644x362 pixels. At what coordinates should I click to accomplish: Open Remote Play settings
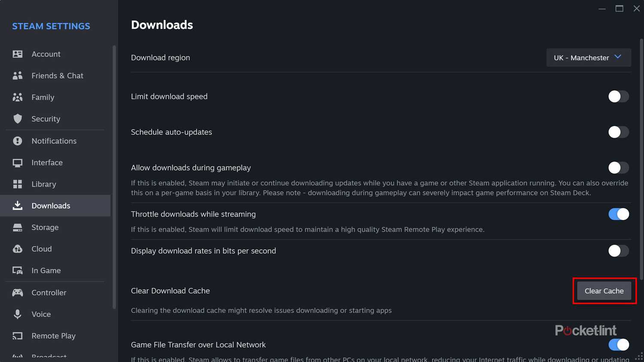click(x=53, y=336)
